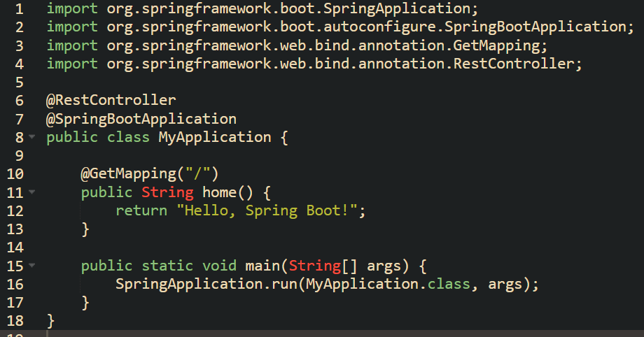Click line number 10 in the gutter

[x=15, y=174]
